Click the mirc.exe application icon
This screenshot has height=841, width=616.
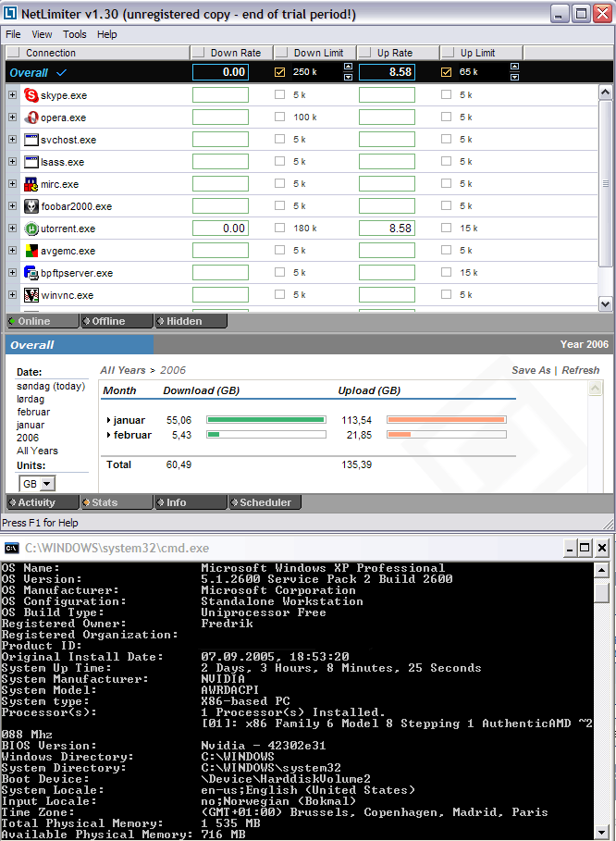click(31, 184)
